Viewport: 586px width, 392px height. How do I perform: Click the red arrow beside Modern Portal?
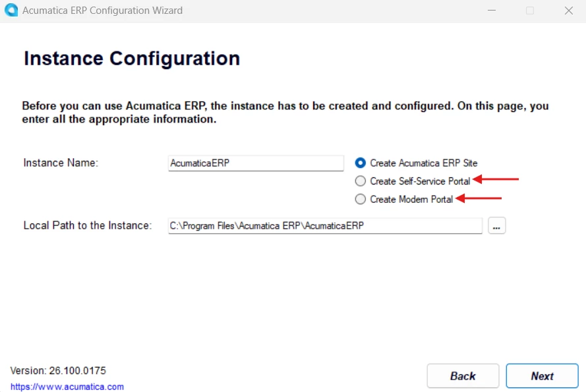[479, 198]
